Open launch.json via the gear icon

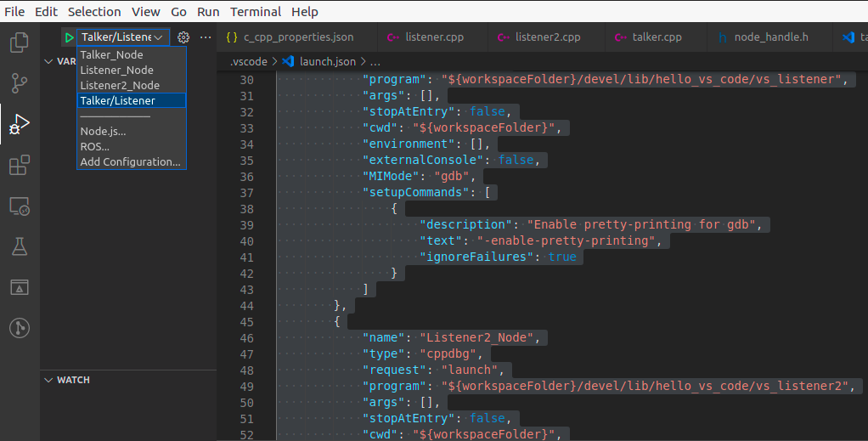coord(183,37)
